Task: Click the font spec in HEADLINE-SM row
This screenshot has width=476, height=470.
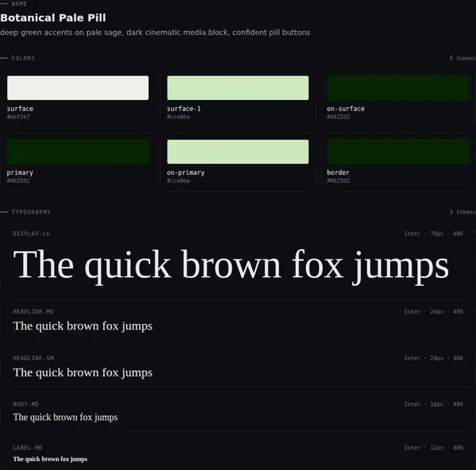Action: 433,358
